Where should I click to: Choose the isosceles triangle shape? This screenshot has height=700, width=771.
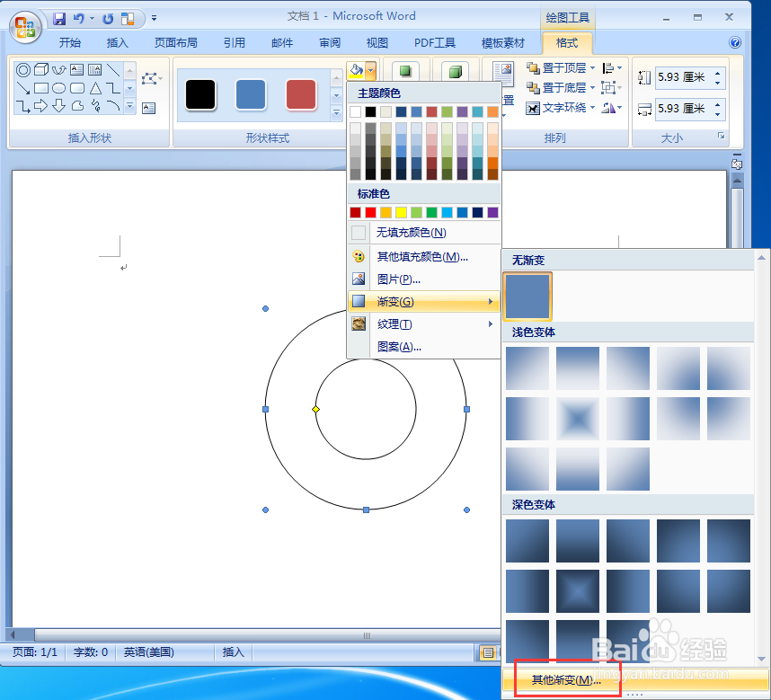coord(95,88)
